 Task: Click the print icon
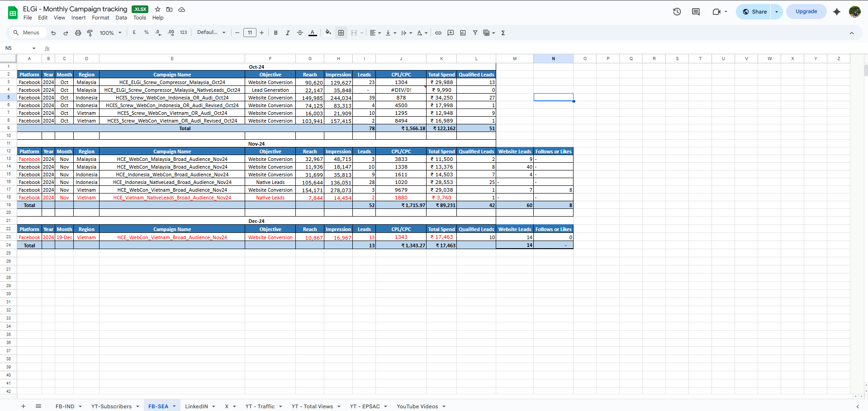(78, 33)
